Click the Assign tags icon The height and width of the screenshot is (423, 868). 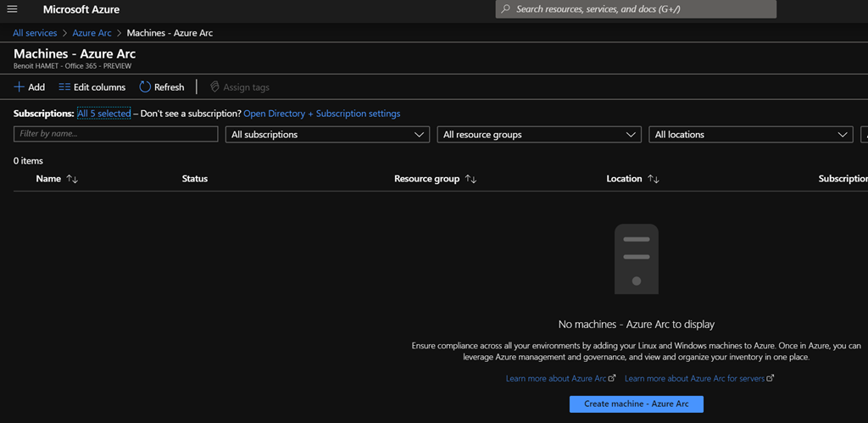[214, 87]
